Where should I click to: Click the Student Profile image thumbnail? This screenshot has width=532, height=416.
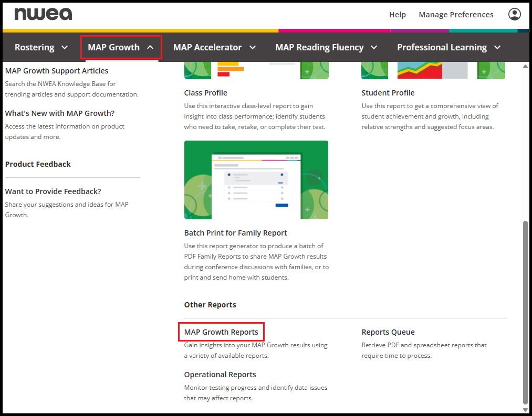(433, 71)
